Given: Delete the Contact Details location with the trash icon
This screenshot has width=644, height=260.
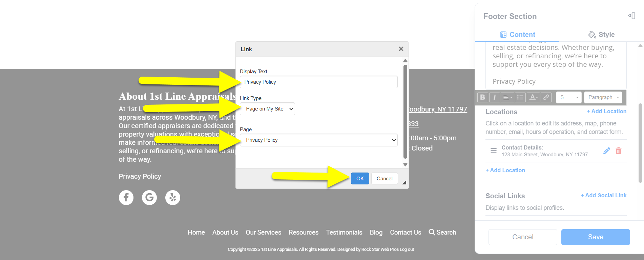Looking at the screenshot, I should 619,151.
